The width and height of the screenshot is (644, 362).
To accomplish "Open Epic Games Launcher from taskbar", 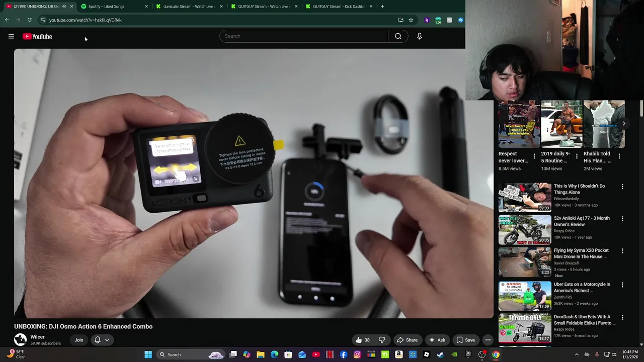I will point(468,354).
